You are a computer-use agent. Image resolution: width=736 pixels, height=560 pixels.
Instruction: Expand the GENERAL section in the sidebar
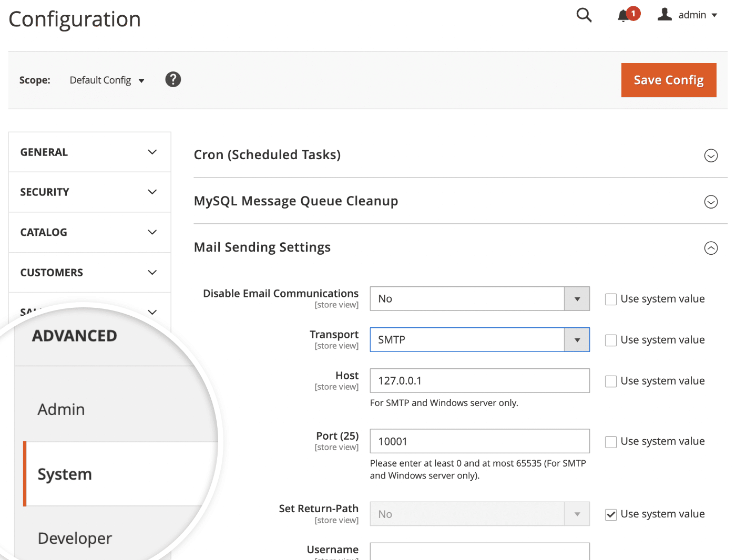tap(90, 152)
